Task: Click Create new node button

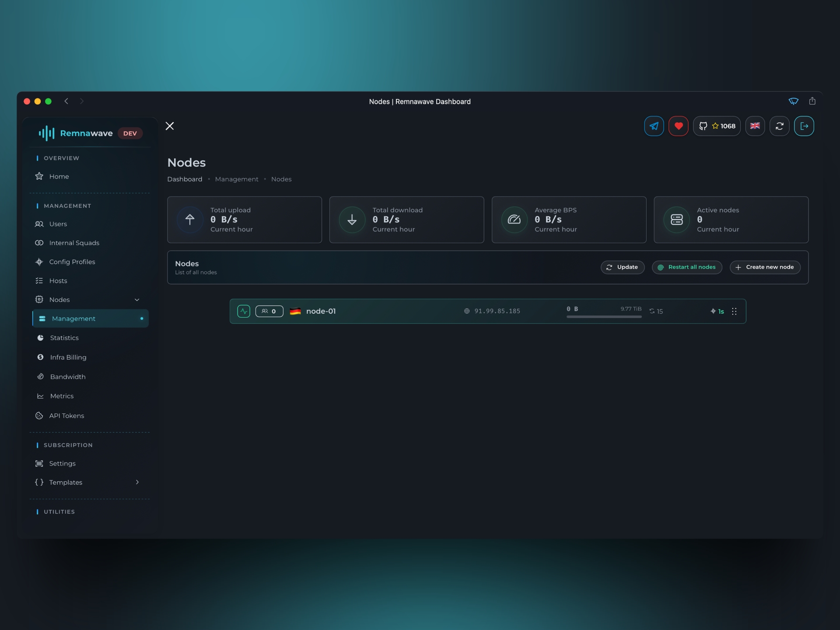Action: (x=765, y=267)
